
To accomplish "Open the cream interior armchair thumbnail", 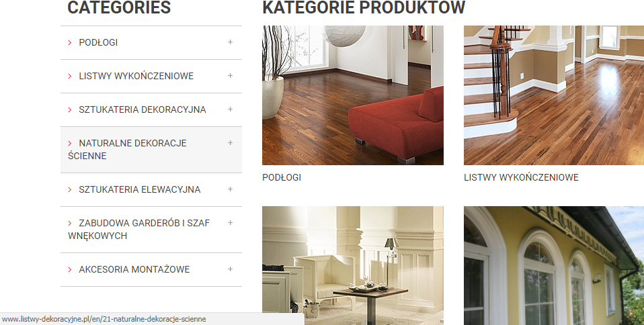I will [x=353, y=265].
